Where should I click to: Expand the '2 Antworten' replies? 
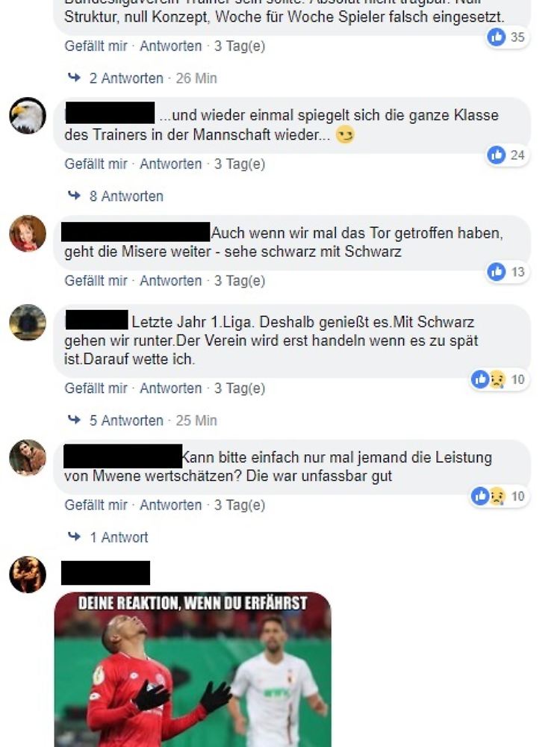pyautogui.click(x=126, y=78)
